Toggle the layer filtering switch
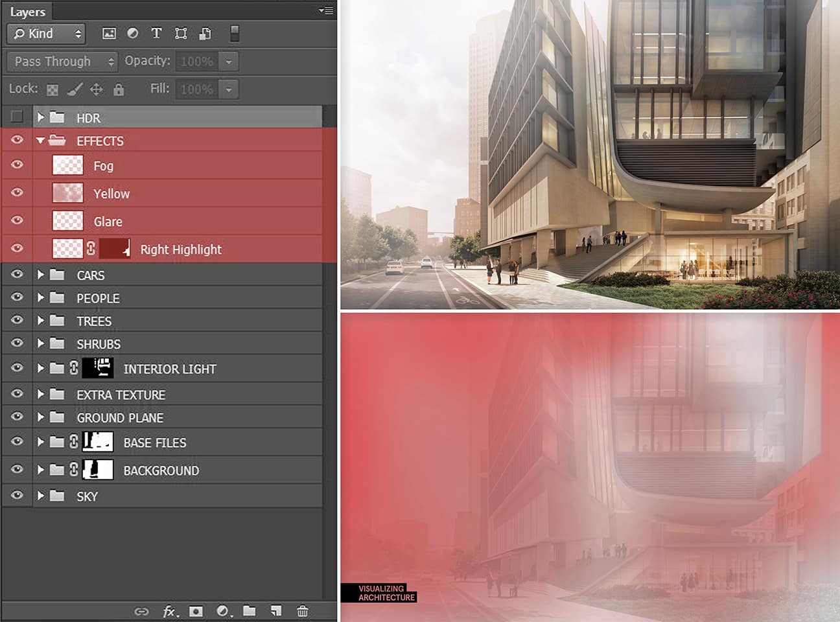The height and width of the screenshot is (622, 840). [235, 34]
